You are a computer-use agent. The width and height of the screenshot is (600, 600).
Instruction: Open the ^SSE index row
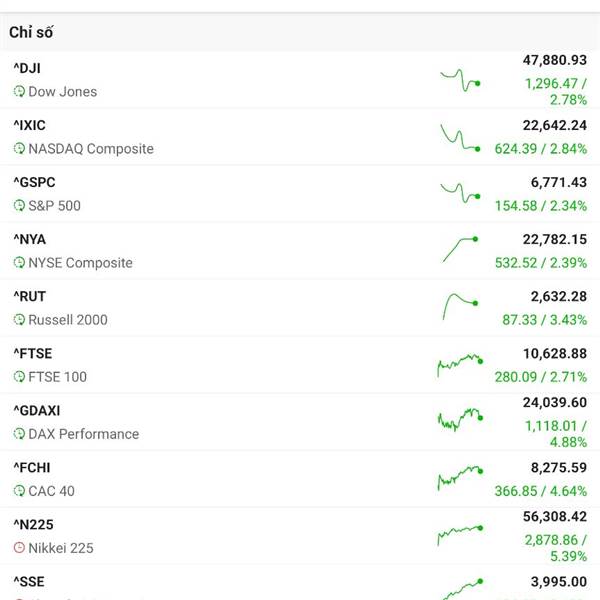click(300, 582)
